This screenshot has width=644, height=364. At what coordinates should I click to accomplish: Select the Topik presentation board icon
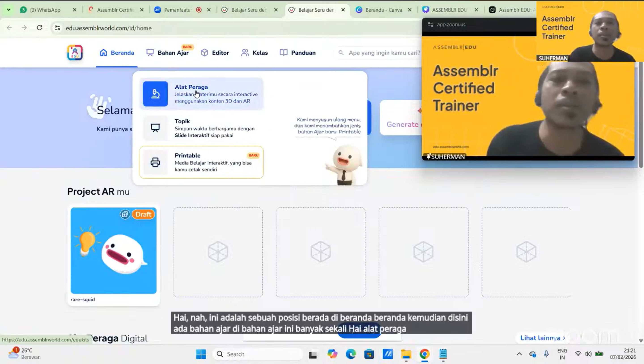coord(155,128)
